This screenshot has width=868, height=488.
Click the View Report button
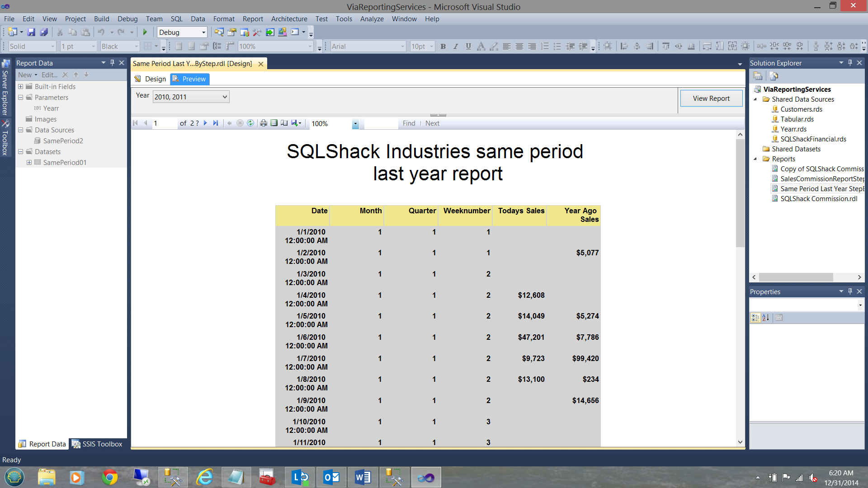(x=711, y=98)
